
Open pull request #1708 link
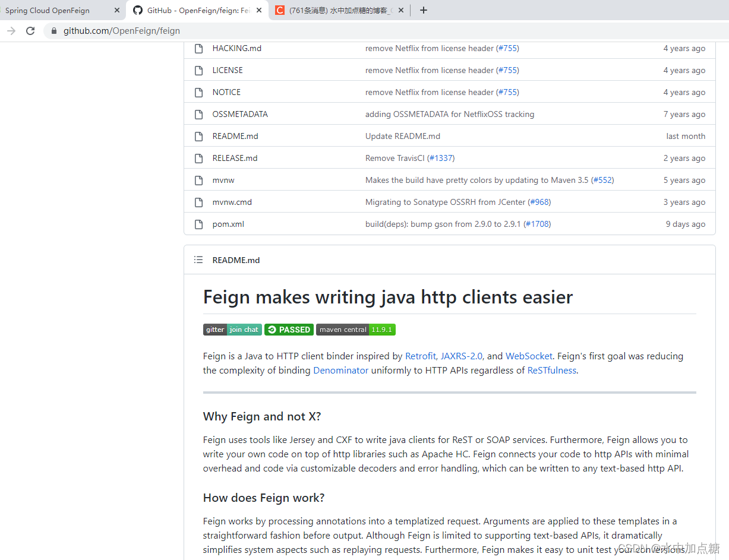pos(537,224)
